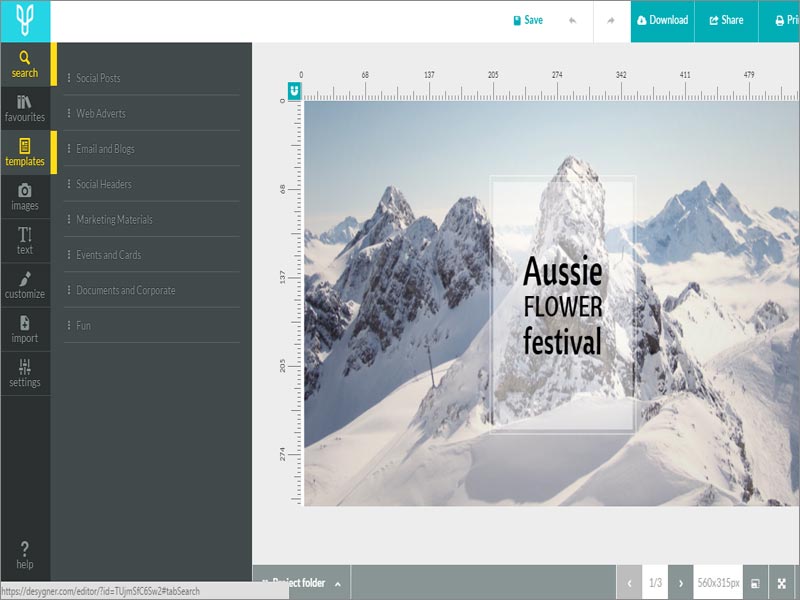Expand the Project folder panel
The width and height of the screenshot is (800, 600).
[x=302, y=583]
